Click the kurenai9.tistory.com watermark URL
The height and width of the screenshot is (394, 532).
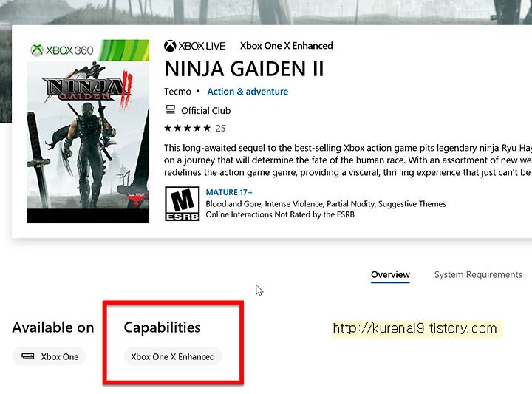(415, 328)
